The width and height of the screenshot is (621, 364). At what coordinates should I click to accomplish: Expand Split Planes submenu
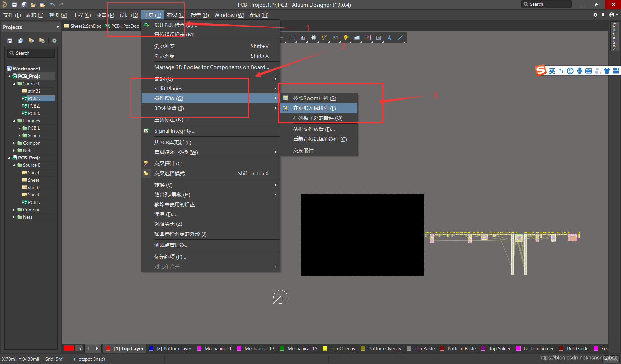tap(211, 89)
